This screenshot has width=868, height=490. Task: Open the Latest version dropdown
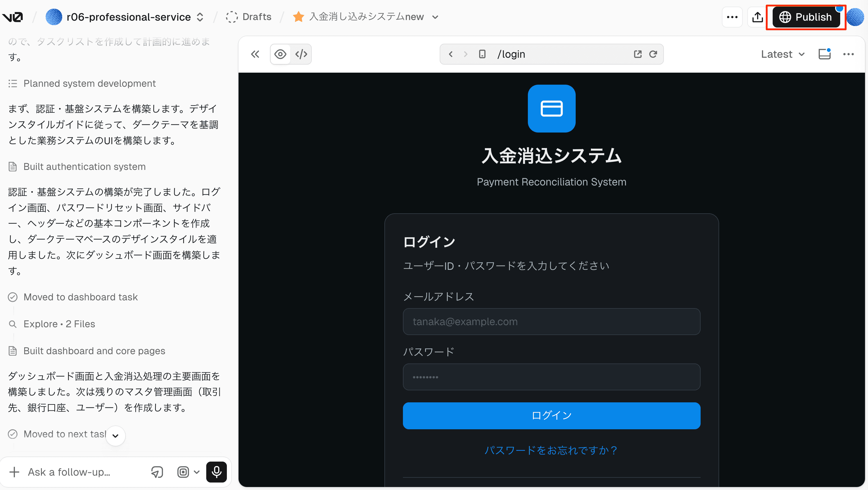[x=783, y=54]
